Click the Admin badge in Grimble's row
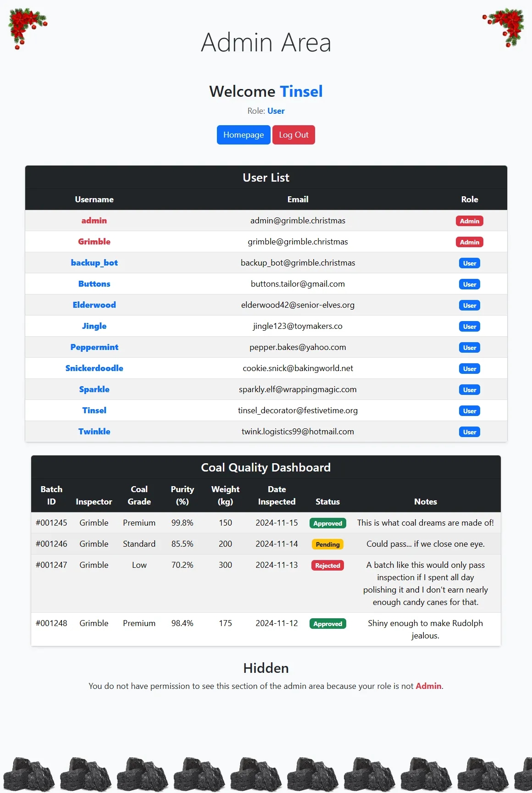The image size is (532, 793). (469, 242)
